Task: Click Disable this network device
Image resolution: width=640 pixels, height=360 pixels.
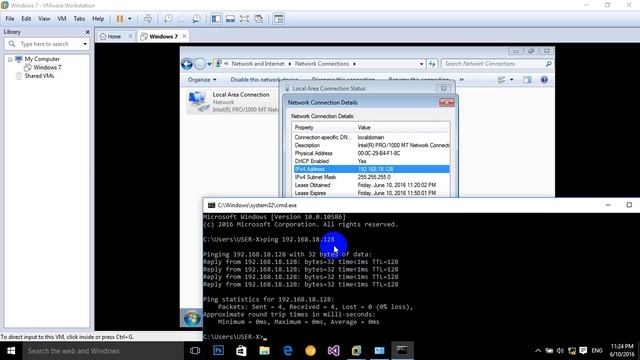Action: pos(264,80)
